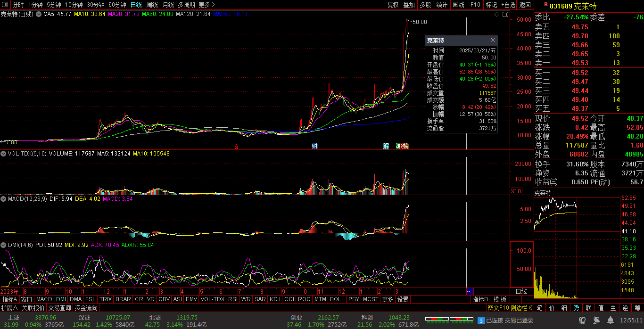
Task: Click the panel layout icon at top-left
Action: 5,5
